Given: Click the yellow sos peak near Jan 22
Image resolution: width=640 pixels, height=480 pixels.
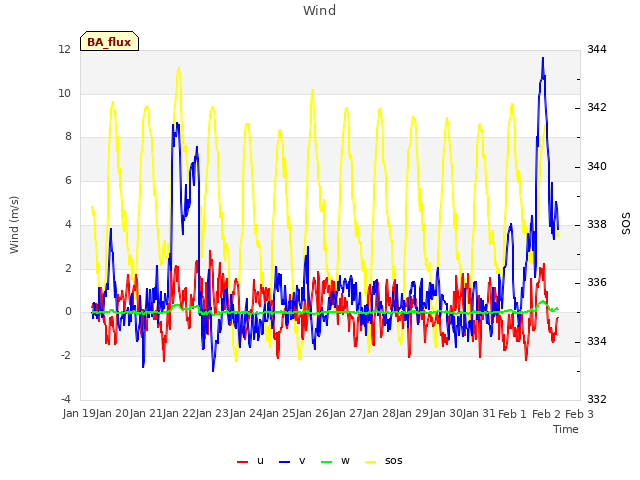Looking at the screenshot, I should coord(179,69).
